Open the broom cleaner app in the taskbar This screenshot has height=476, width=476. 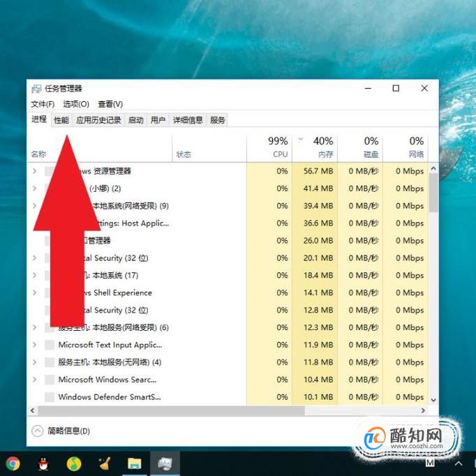pos(105,463)
